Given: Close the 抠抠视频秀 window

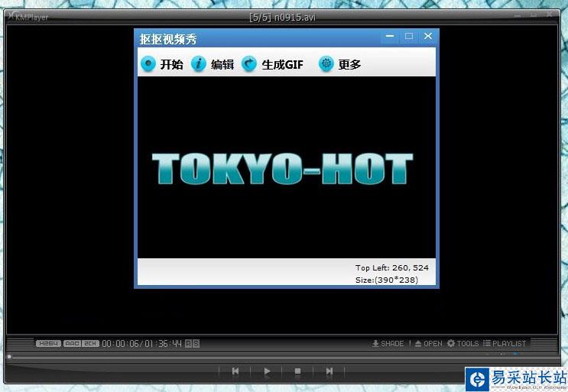Looking at the screenshot, I should click(x=428, y=36).
